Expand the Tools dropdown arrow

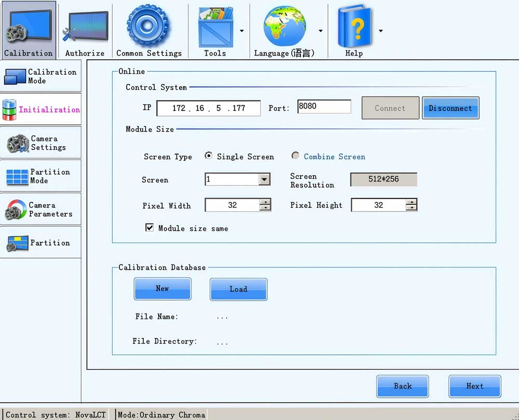[x=242, y=31]
